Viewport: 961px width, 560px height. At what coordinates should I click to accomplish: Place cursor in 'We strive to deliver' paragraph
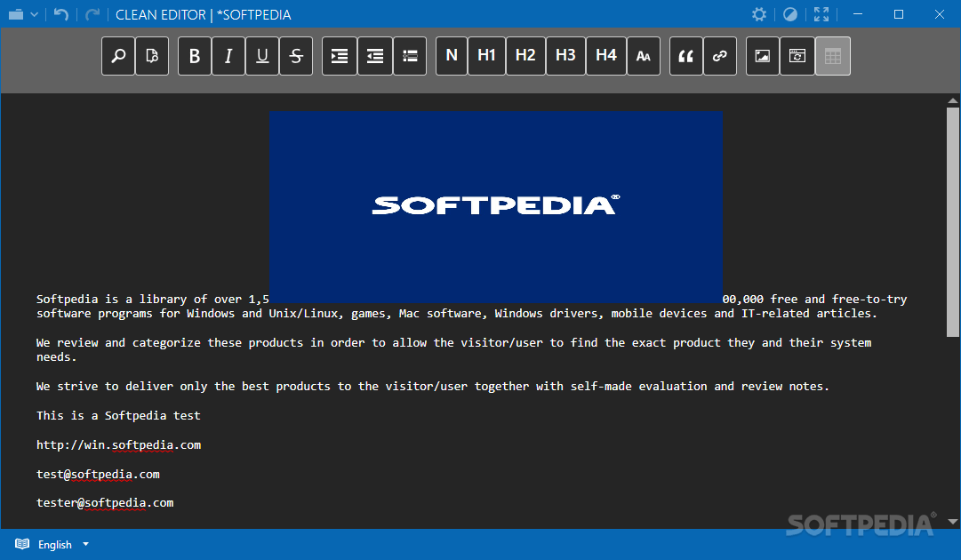(433, 387)
